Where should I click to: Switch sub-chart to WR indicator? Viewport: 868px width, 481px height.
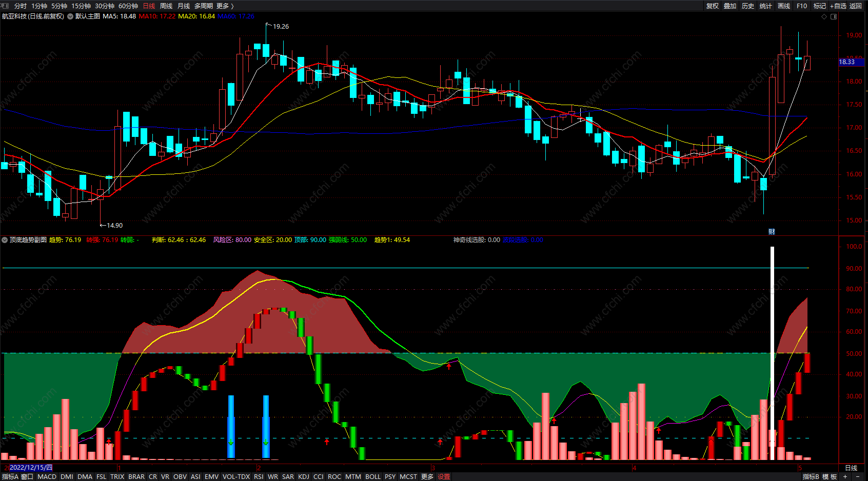click(x=273, y=477)
